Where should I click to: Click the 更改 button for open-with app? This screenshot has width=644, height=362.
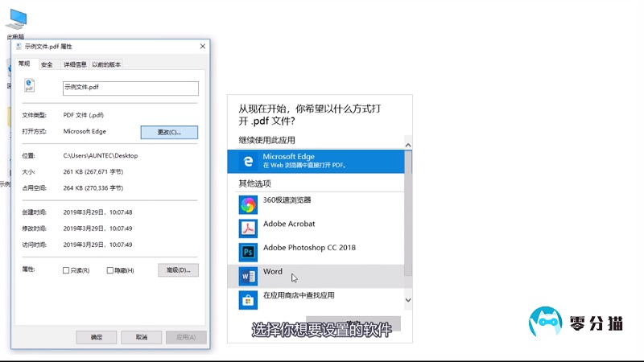pyautogui.click(x=169, y=132)
